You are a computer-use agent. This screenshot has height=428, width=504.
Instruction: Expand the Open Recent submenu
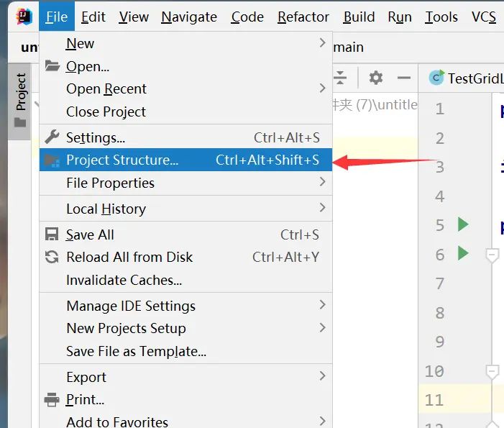pyautogui.click(x=322, y=88)
